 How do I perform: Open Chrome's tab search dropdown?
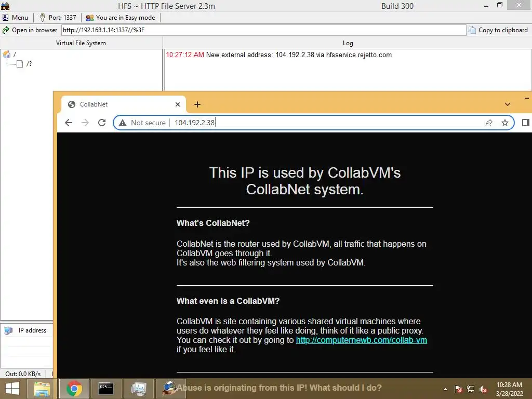pyautogui.click(x=507, y=104)
